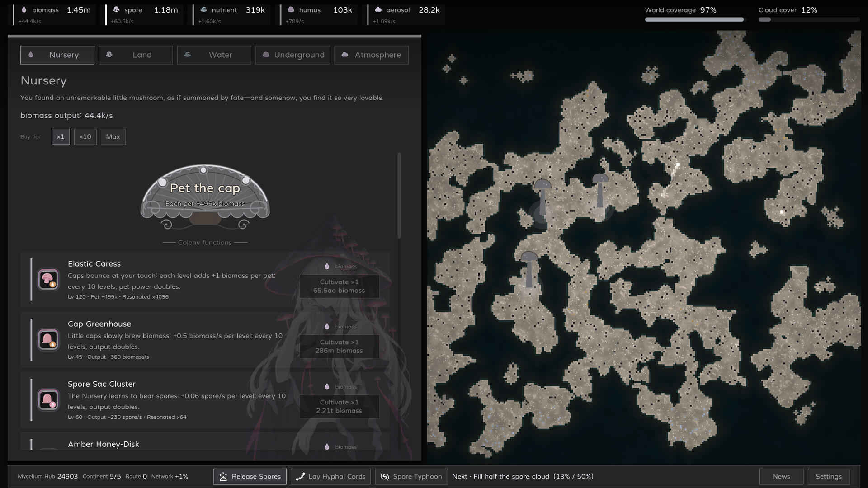Select the Max buy tier
The image size is (868, 488).
[x=113, y=136]
